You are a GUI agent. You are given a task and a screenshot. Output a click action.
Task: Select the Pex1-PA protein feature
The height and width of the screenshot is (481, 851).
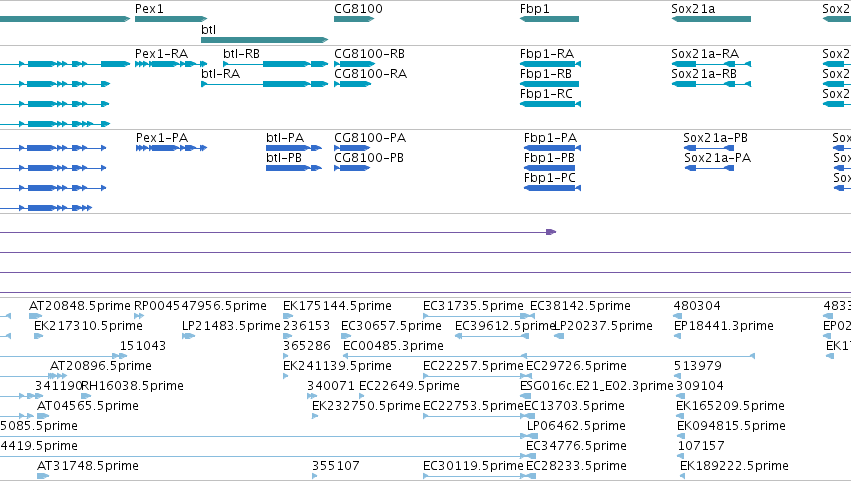(171, 148)
